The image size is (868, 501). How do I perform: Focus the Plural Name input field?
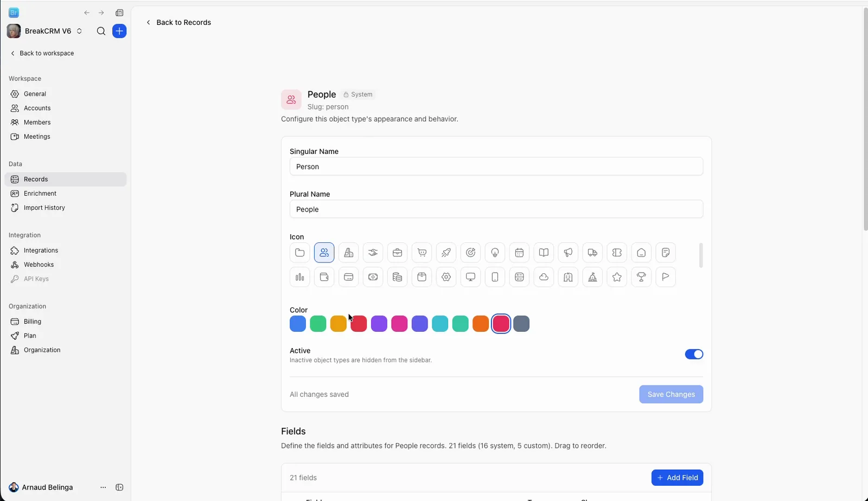click(x=496, y=209)
